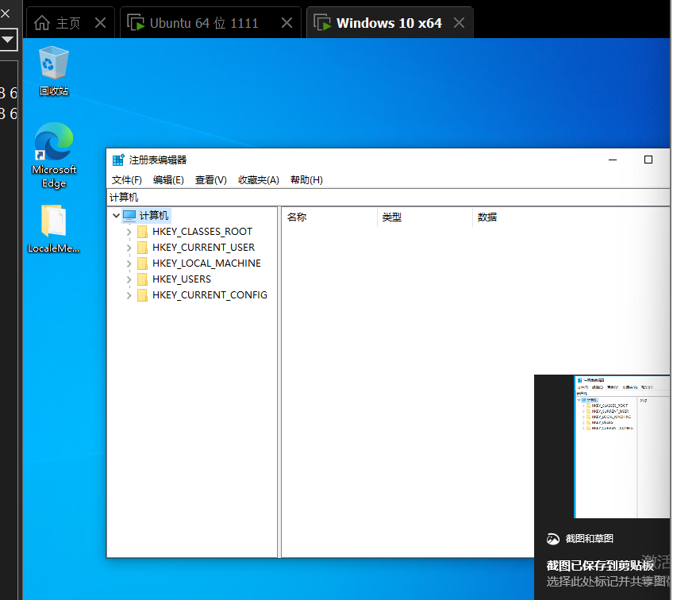Collapse the 计算机 root node
Viewport: 700px width, 600px height.
(116, 216)
